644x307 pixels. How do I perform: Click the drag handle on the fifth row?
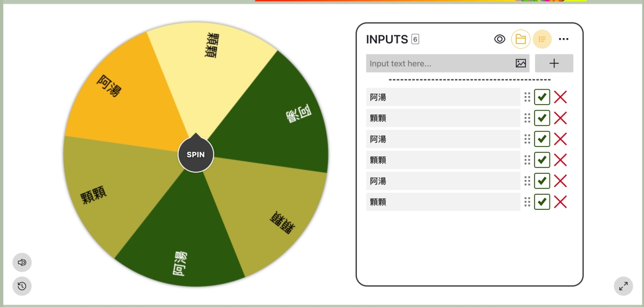point(527,181)
